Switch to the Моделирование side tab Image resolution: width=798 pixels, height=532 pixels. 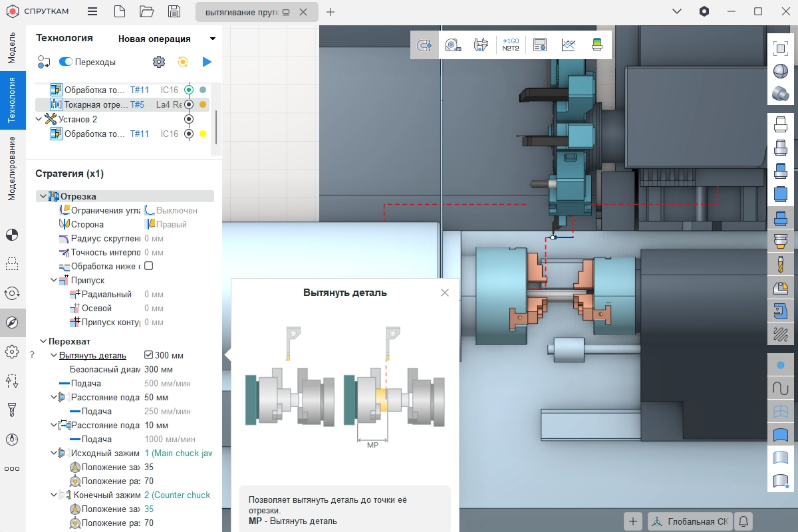tap(11, 168)
